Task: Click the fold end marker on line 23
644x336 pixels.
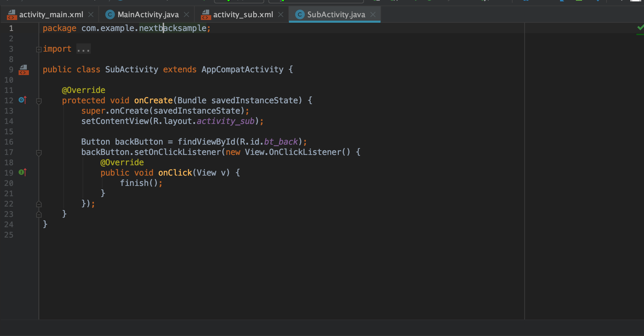Action: [x=39, y=214]
